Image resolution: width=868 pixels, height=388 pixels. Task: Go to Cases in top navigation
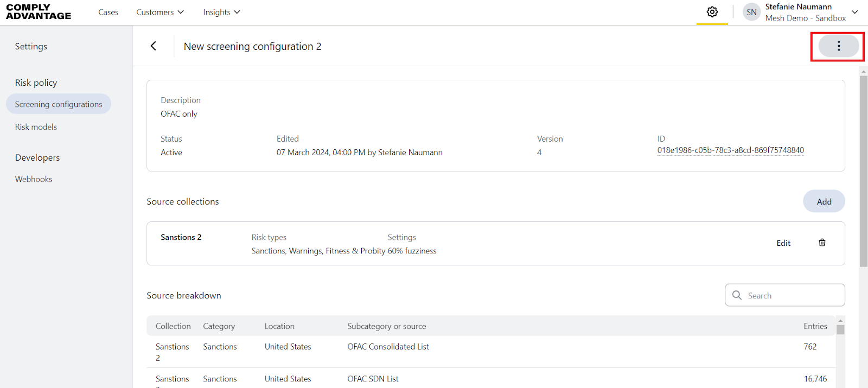click(108, 12)
